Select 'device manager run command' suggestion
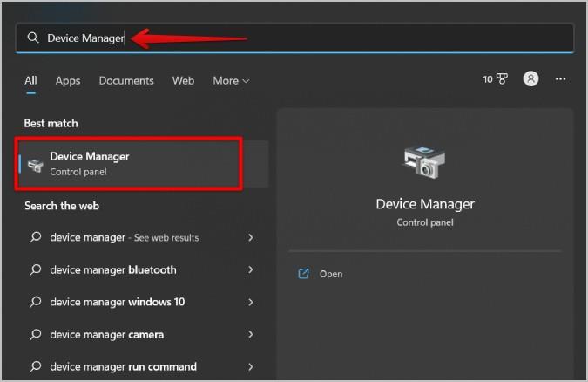Viewport: 588px width, 382px height. 142,366
